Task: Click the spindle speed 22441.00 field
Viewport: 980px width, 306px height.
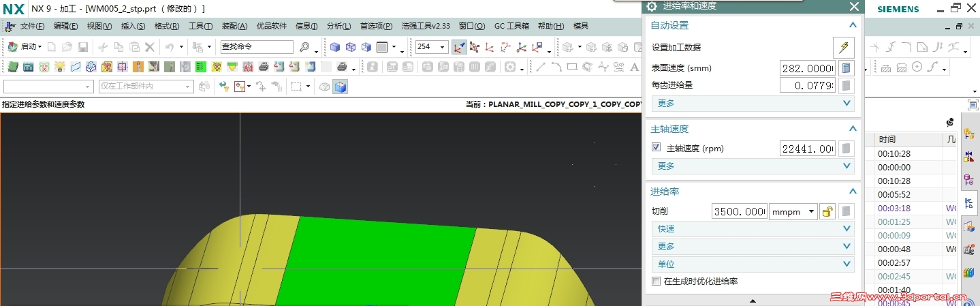Action: click(x=808, y=149)
